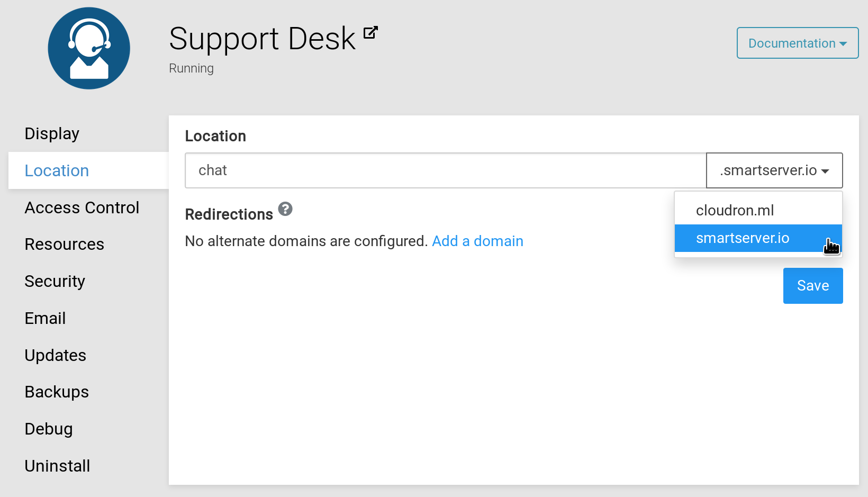Open the Backups section

pyautogui.click(x=57, y=392)
